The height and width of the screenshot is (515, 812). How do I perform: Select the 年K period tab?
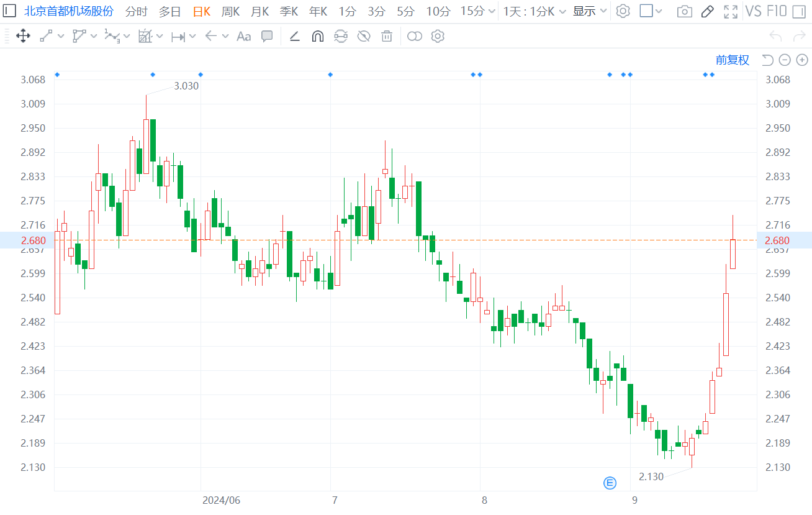pyautogui.click(x=318, y=11)
